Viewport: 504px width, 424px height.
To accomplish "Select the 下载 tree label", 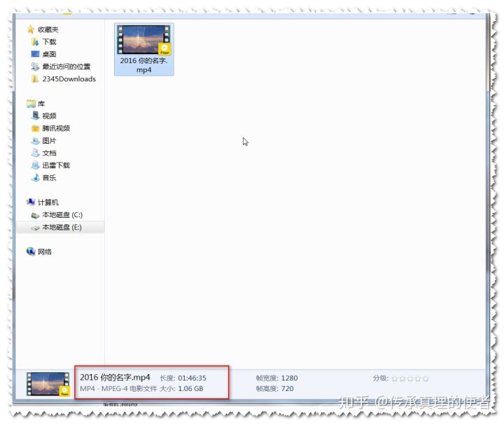I will [49, 42].
